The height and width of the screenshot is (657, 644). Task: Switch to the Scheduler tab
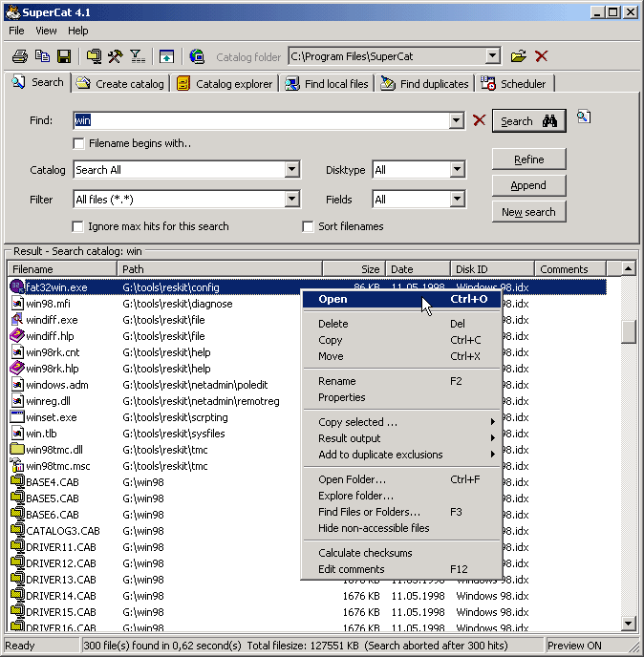tap(514, 83)
